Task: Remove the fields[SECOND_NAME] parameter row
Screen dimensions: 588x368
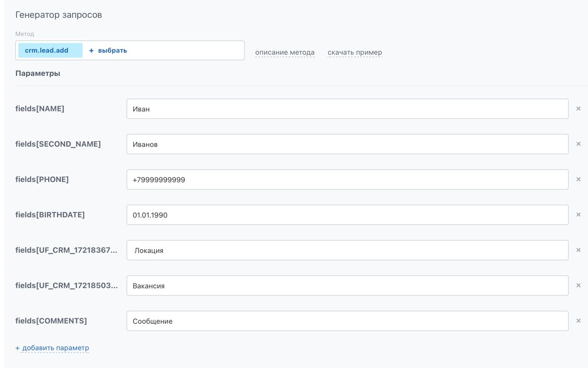Action: coord(578,144)
